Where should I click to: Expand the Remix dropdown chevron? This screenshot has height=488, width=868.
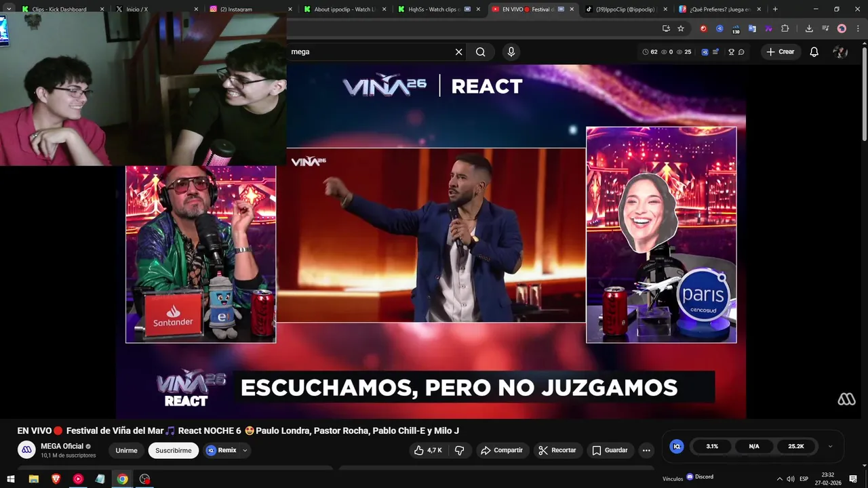coord(245,451)
